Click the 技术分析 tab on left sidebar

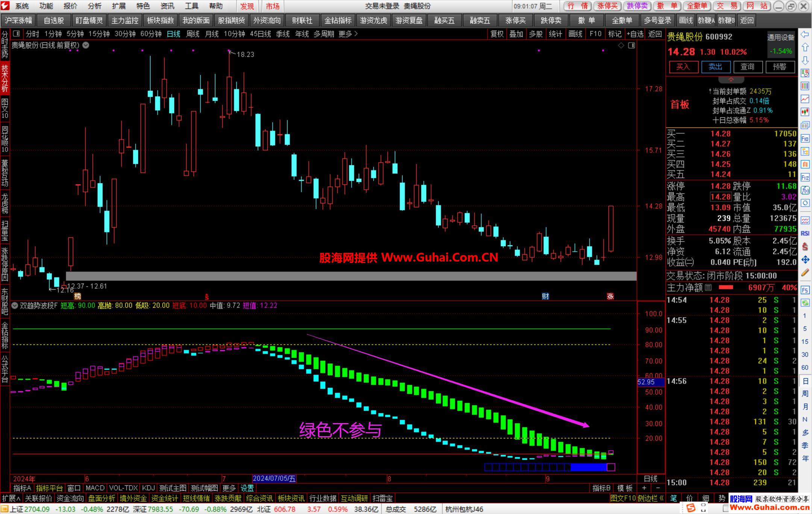(5, 78)
